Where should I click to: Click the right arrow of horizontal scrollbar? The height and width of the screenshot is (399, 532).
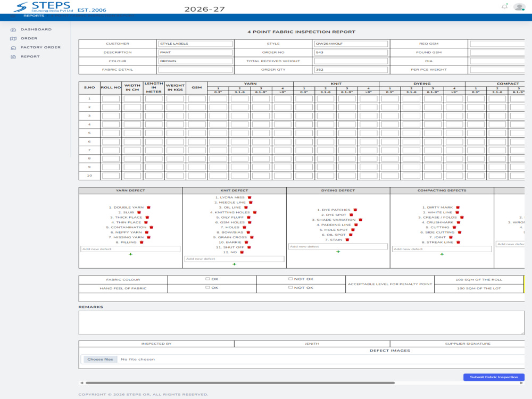pos(521,383)
